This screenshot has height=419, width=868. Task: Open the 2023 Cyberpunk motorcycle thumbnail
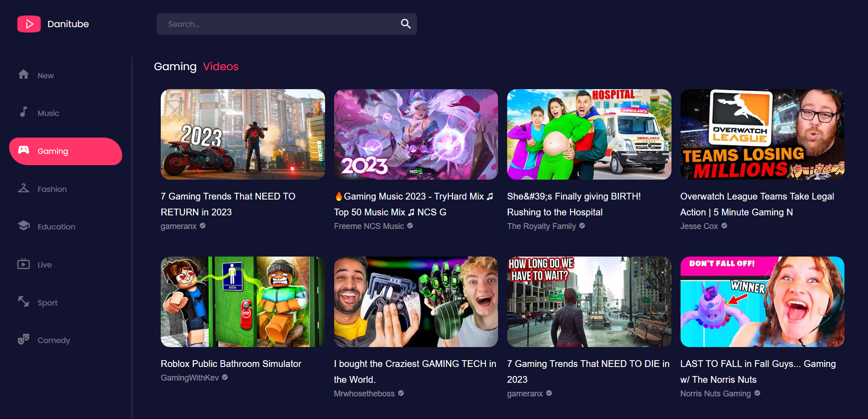click(x=243, y=134)
